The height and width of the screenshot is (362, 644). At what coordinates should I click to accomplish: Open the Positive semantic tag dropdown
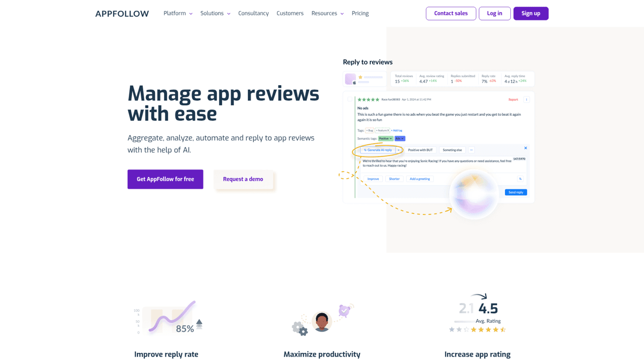click(x=386, y=138)
